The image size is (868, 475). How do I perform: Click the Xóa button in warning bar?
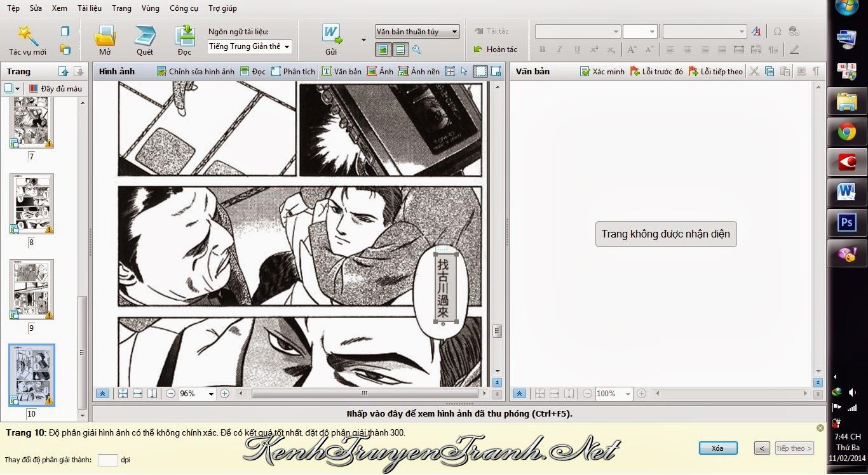(x=718, y=448)
